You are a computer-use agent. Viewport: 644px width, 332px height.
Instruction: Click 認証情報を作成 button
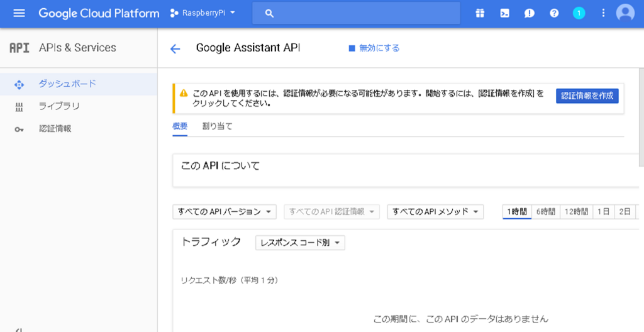point(587,96)
